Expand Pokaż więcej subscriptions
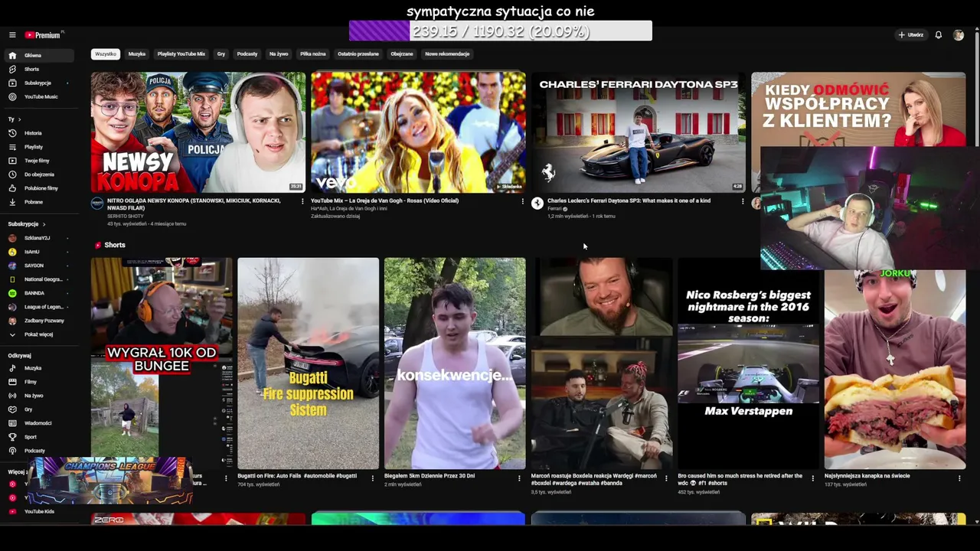This screenshot has width=980, height=551. tap(38, 334)
